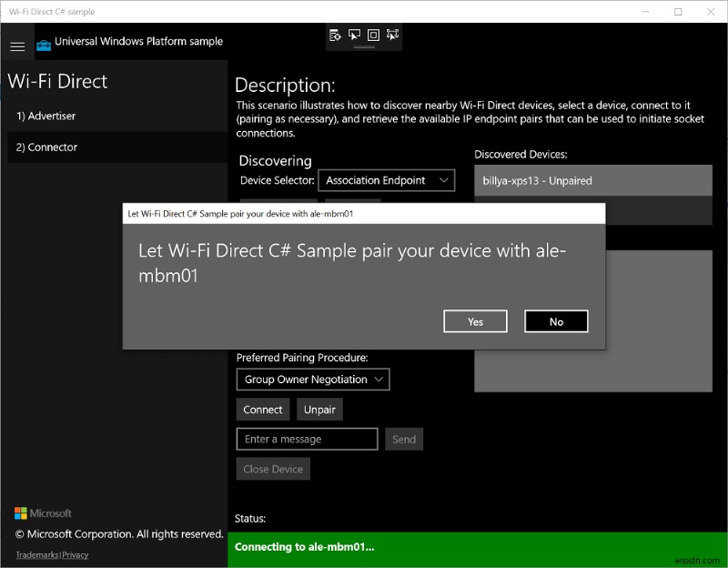Decline pairing by clicking No
Image resolution: width=728 pixels, height=568 pixels.
pos(556,320)
